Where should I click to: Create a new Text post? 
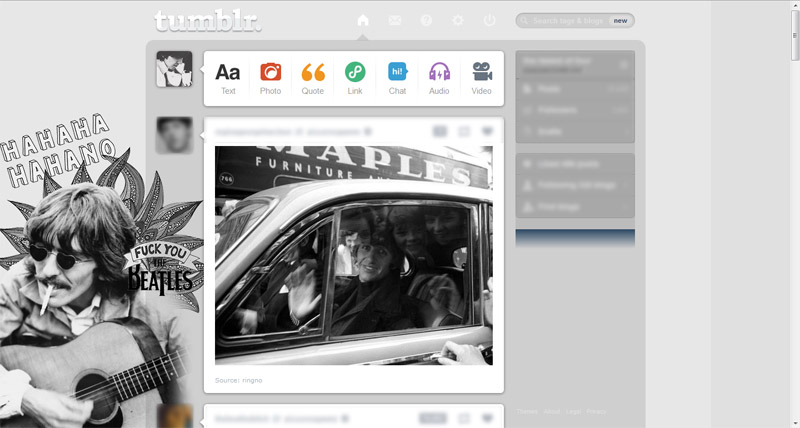tap(228, 79)
